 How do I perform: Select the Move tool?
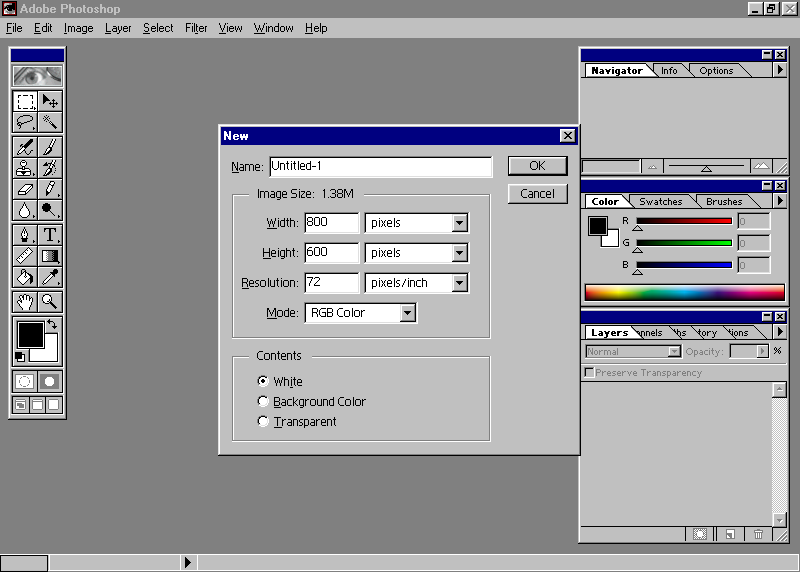[49, 101]
